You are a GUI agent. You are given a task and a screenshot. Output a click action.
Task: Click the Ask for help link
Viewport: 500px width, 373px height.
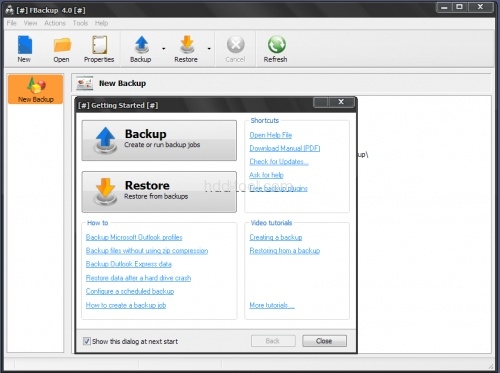click(266, 175)
